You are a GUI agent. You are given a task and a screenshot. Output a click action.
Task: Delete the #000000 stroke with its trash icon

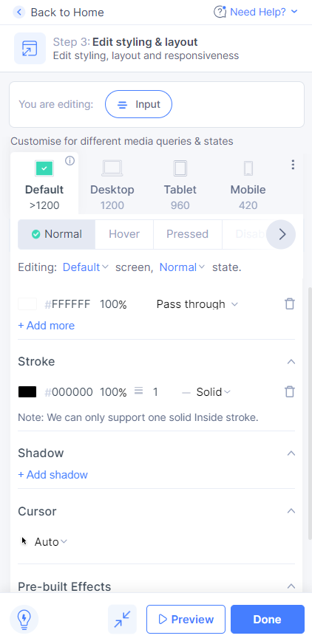click(290, 392)
